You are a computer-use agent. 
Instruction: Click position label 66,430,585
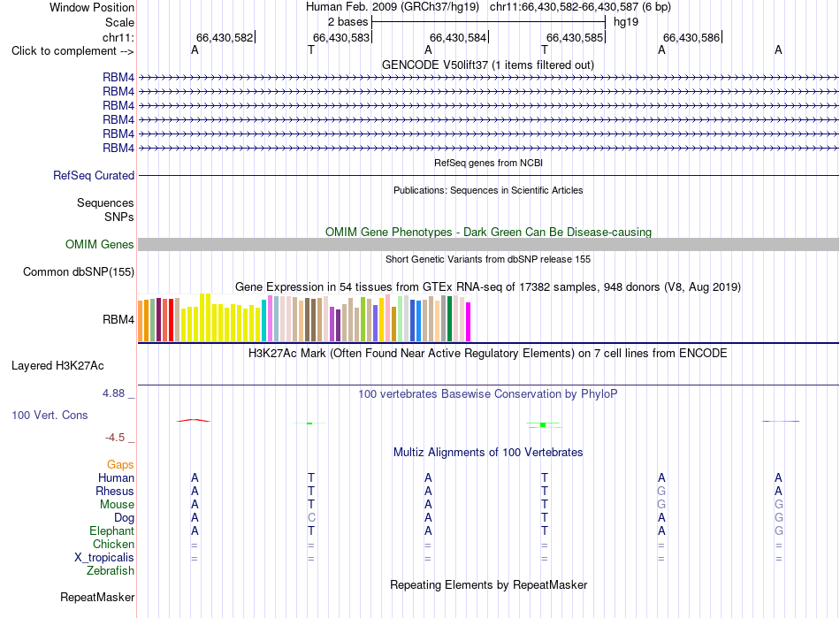(x=575, y=37)
